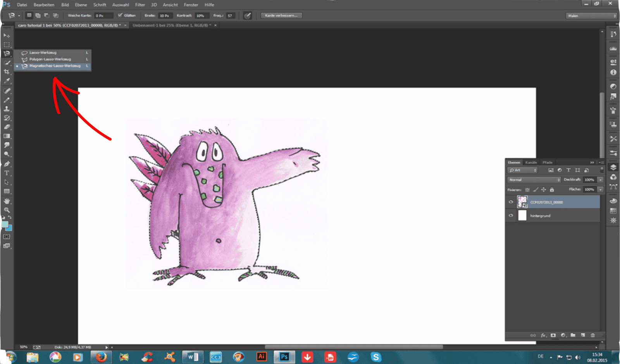The width and height of the screenshot is (620, 364).
Task: Open the Datei menu
Action: (22, 5)
